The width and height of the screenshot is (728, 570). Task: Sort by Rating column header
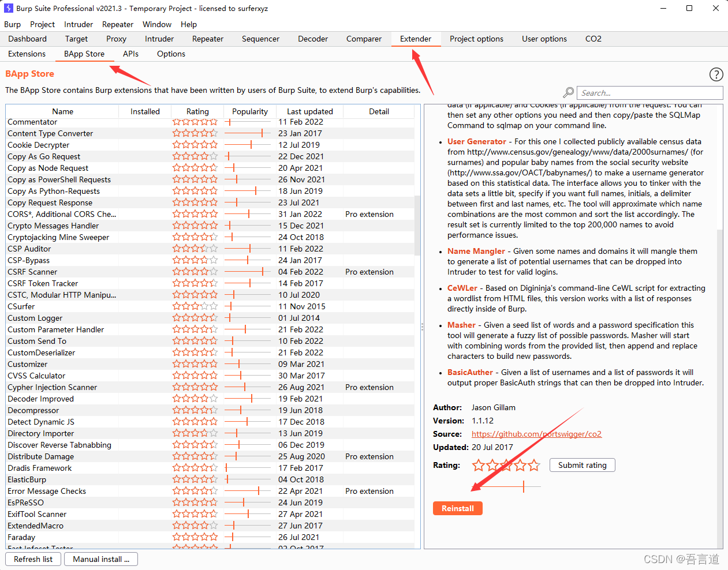197,111
